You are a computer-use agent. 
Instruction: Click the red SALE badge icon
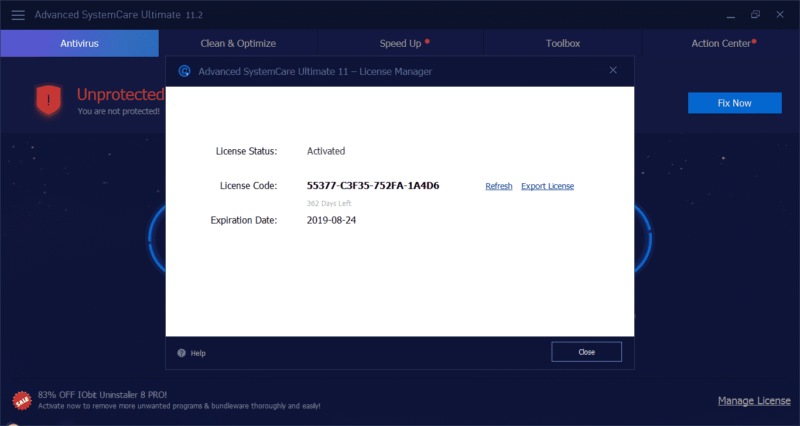click(22, 401)
